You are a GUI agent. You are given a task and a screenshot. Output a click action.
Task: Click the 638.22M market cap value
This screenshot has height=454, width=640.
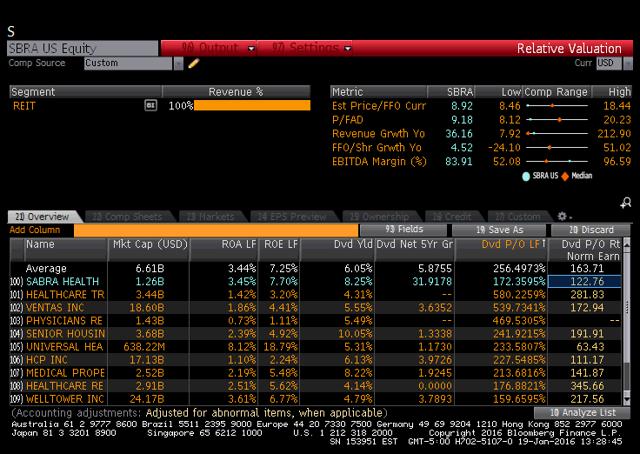tap(144, 347)
